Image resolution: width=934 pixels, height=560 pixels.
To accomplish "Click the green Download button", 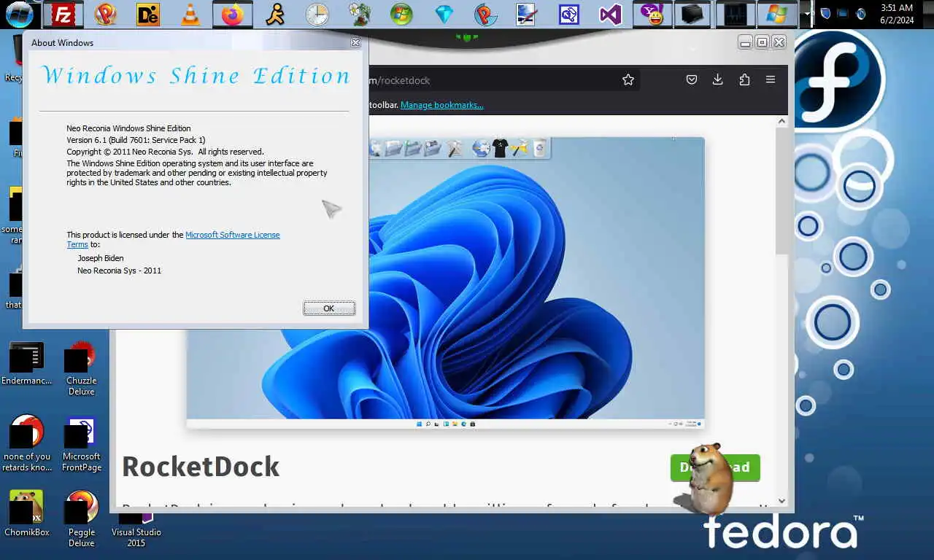I will 715,467.
